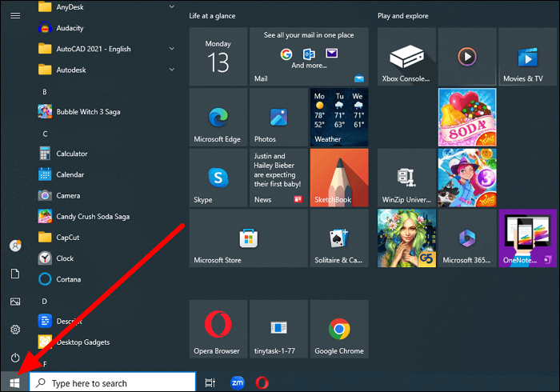This screenshot has height=392, width=560.
Task: Expand AutoCAD 2021 - English folder
Action: (x=172, y=49)
